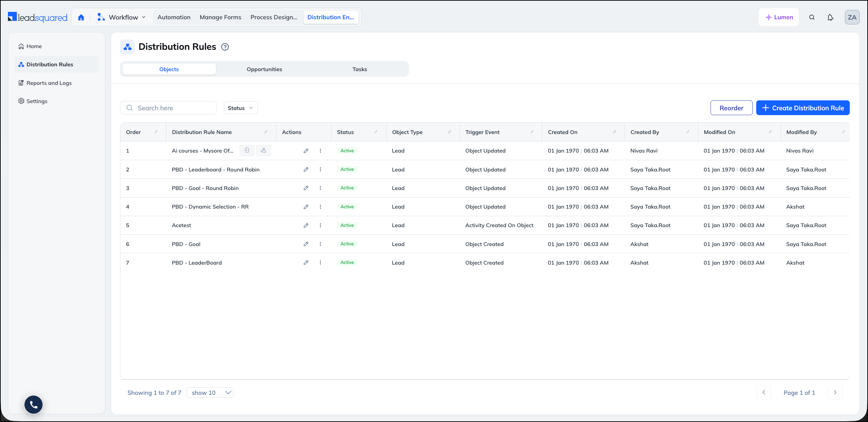Open the ZA user avatar

(x=852, y=17)
